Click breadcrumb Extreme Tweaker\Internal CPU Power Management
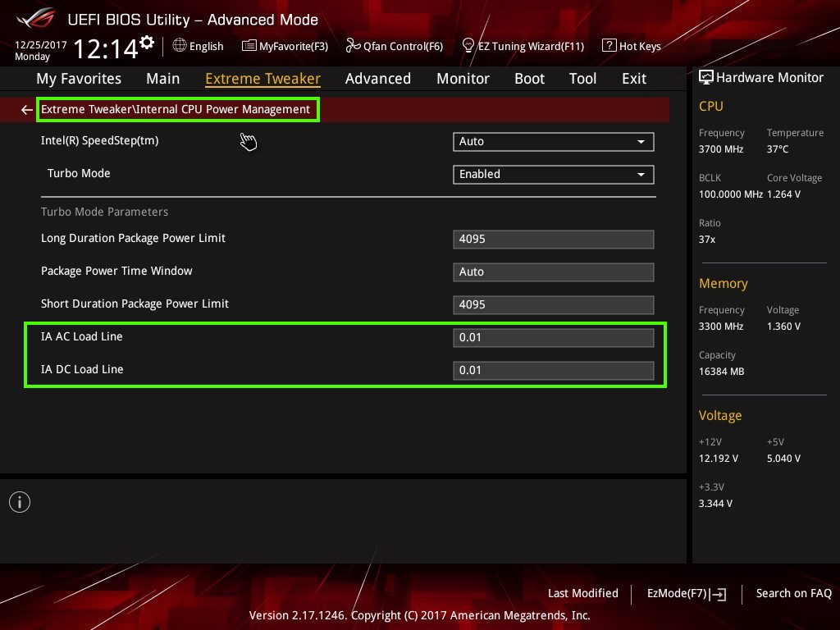The width and height of the screenshot is (840, 630). coord(176,109)
